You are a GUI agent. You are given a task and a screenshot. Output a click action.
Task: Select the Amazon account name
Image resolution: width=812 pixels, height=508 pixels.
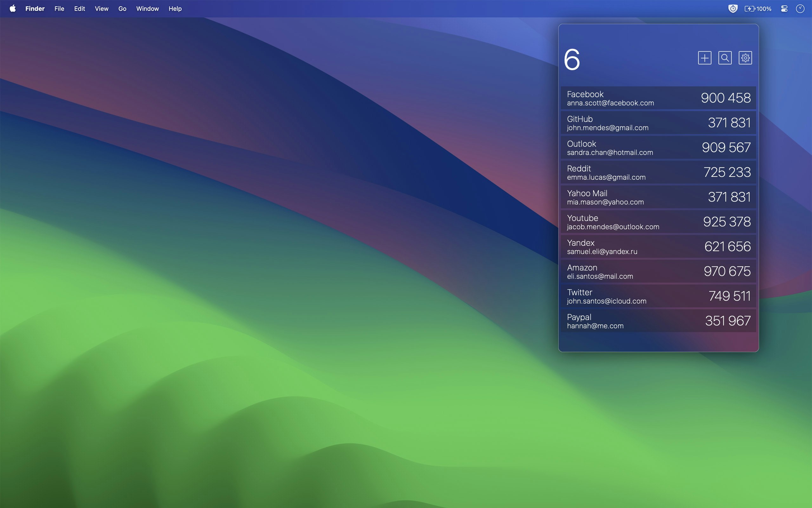[582, 267]
